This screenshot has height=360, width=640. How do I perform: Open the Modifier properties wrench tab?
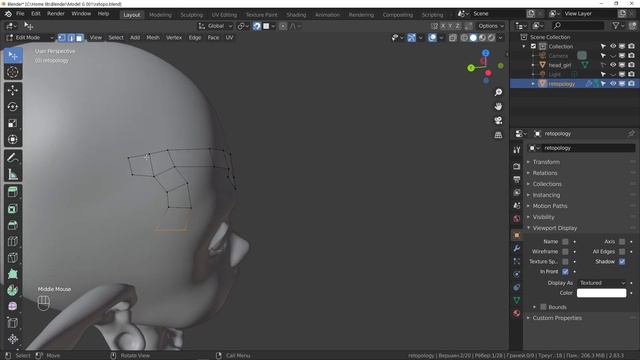[517, 248]
